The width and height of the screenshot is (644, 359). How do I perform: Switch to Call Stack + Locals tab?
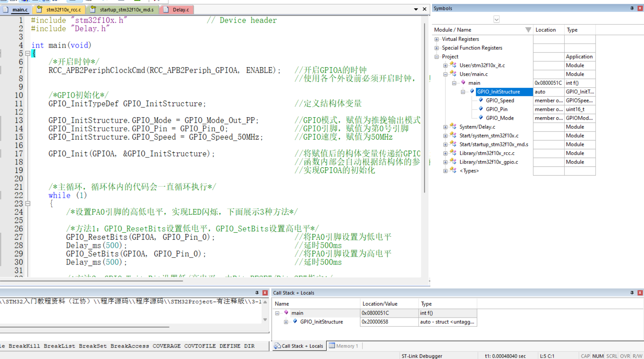pyautogui.click(x=299, y=346)
